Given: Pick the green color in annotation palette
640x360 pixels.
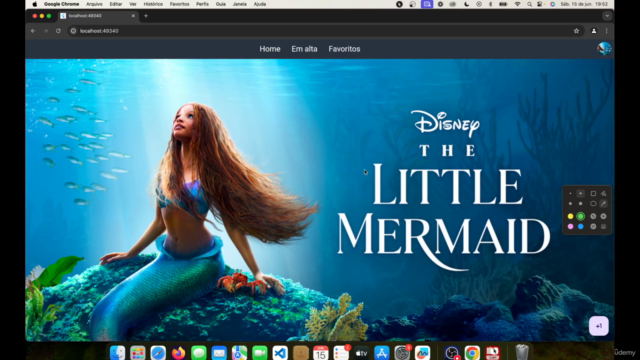Looking at the screenshot, I should click(x=580, y=216).
